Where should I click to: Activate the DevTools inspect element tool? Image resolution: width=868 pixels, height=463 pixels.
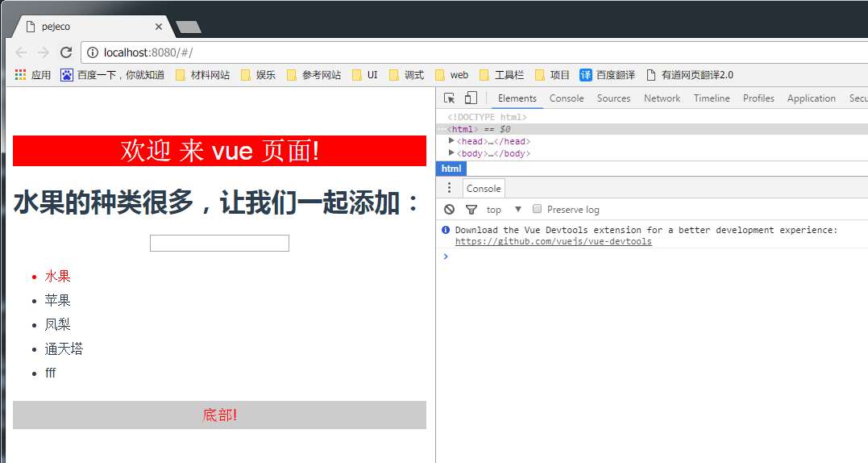pos(450,98)
